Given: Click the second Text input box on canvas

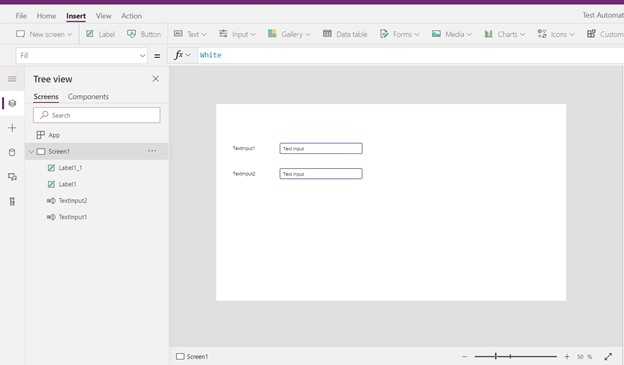Looking at the screenshot, I should (321, 174).
